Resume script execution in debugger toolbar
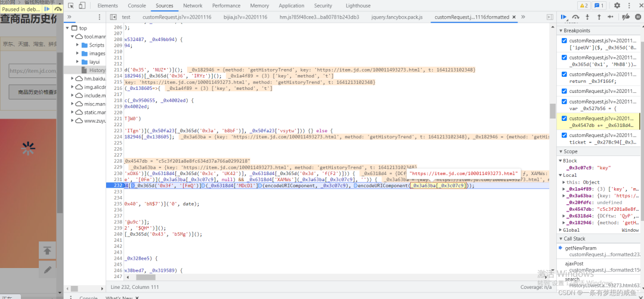644x299 pixels. click(x=563, y=17)
